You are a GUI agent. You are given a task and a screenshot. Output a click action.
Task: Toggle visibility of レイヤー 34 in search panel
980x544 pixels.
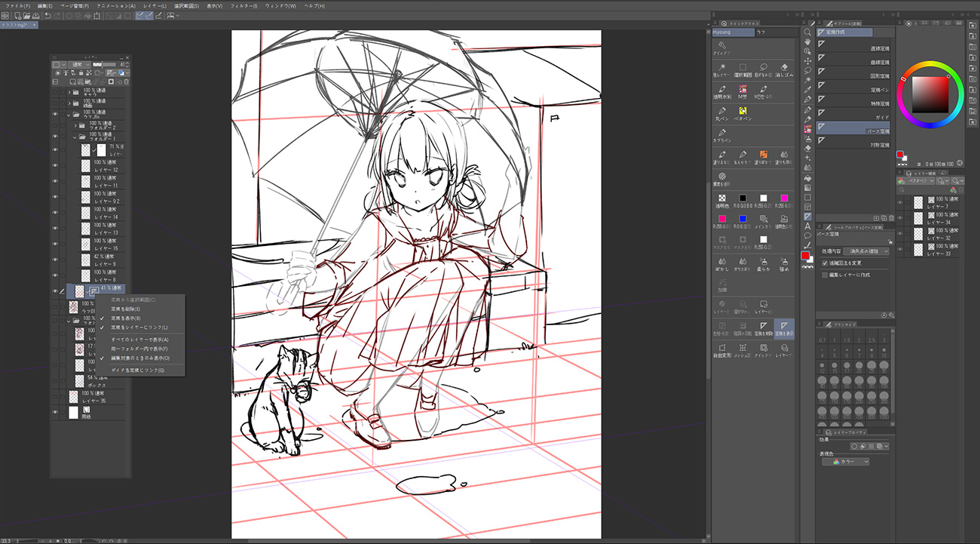pyautogui.click(x=900, y=218)
